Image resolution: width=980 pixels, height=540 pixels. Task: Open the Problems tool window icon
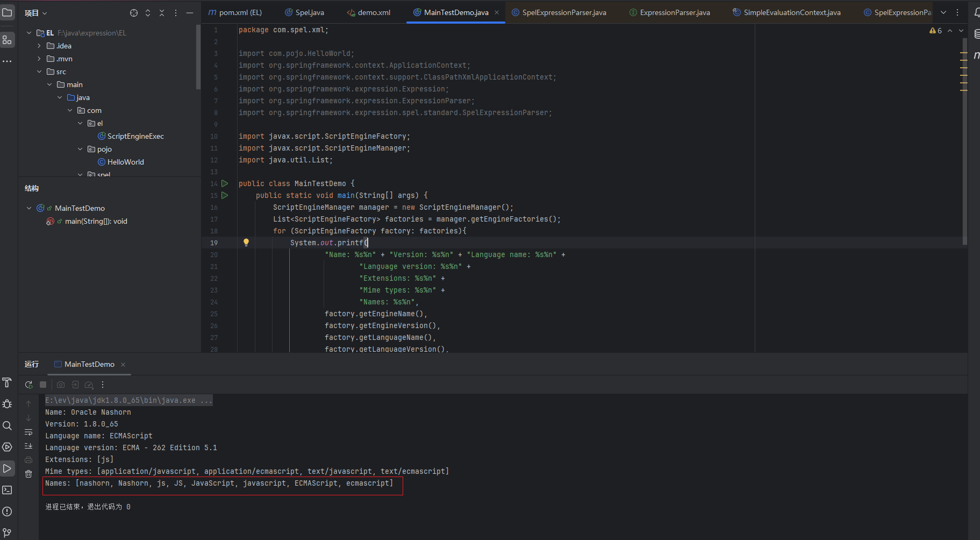tap(7, 511)
